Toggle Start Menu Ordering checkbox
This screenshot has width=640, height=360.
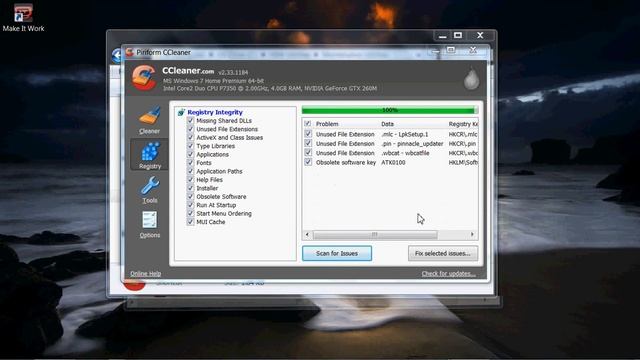pos(190,213)
